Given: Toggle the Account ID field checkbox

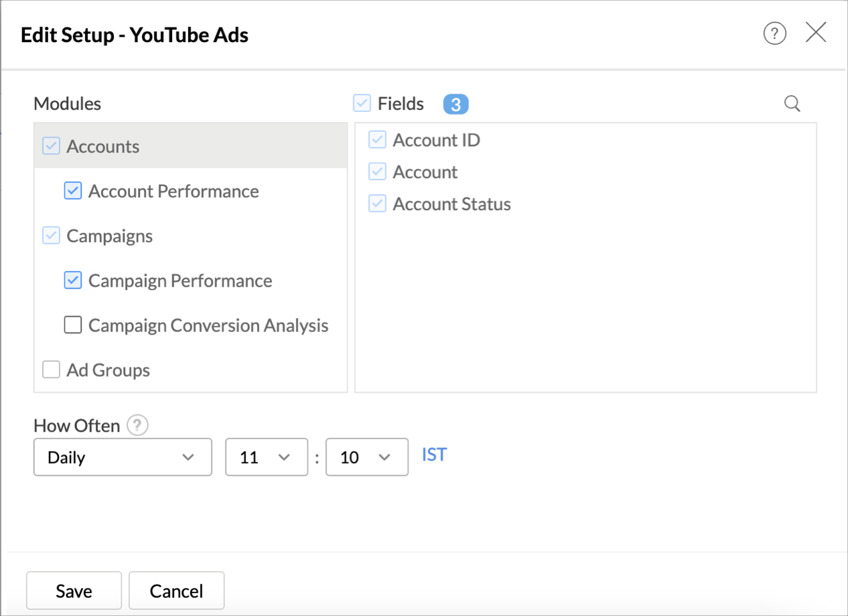Looking at the screenshot, I should tap(378, 140).
